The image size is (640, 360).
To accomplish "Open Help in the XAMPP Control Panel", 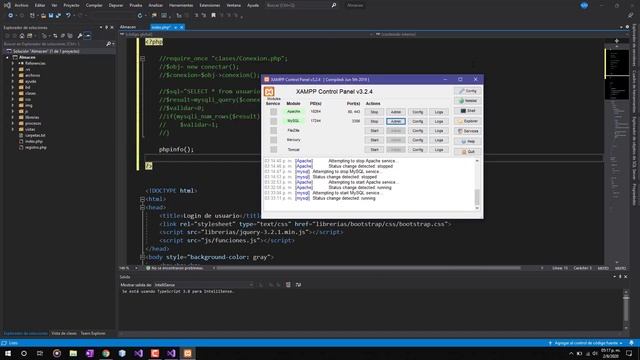I will [467, 141].
